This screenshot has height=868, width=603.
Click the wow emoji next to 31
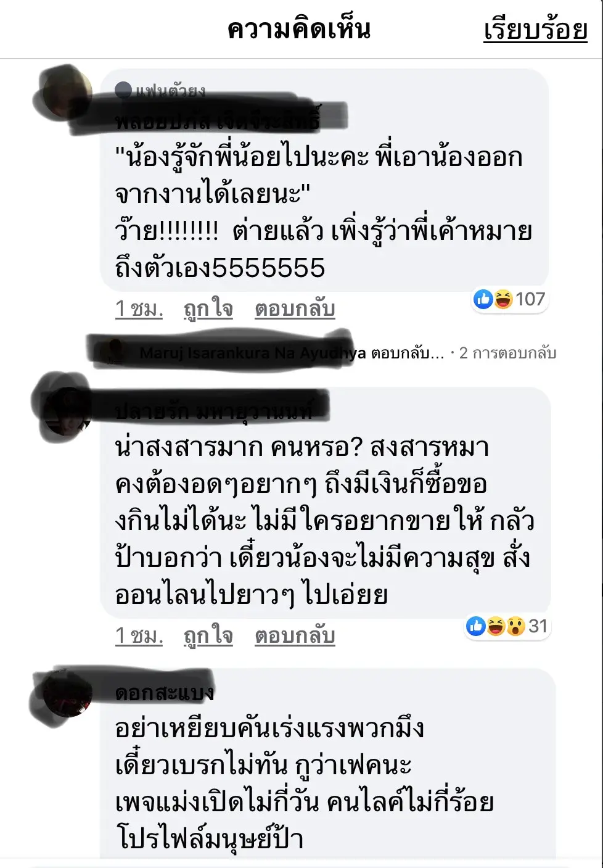pyautogui.click(x=515, y=626)
